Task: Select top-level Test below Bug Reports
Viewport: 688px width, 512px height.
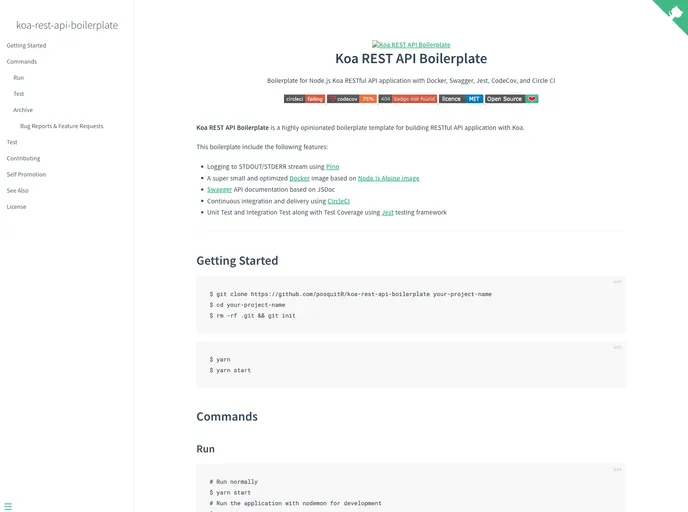Action: click(x=12, y=142)
